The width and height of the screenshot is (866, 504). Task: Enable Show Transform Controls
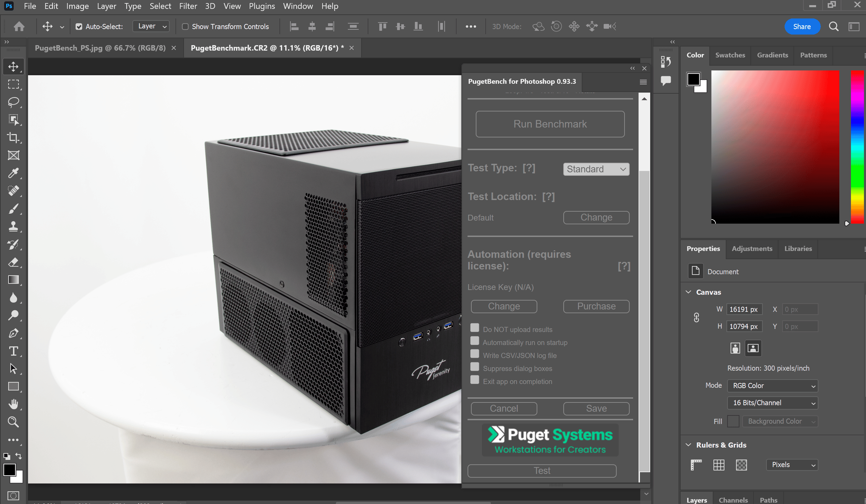coord(185,26)
